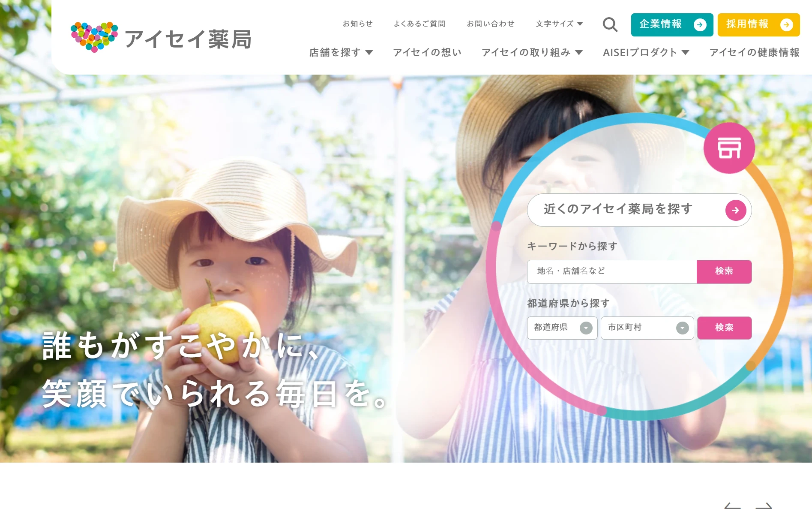Viewport: 812px width, 509px height.
Task: Expand the 店舗を探す menu
Action: 341,52
